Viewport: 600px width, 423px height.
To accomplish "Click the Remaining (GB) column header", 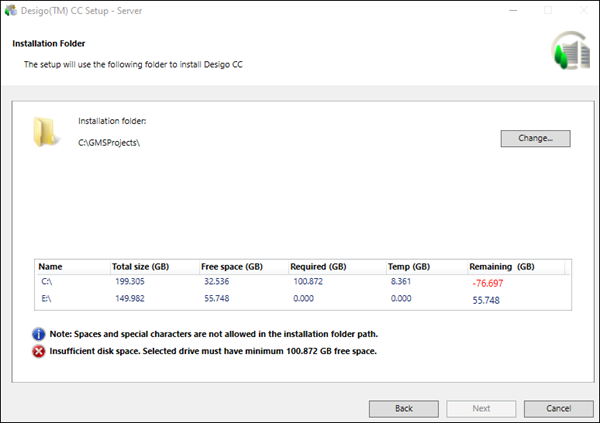I will point(501,267).
